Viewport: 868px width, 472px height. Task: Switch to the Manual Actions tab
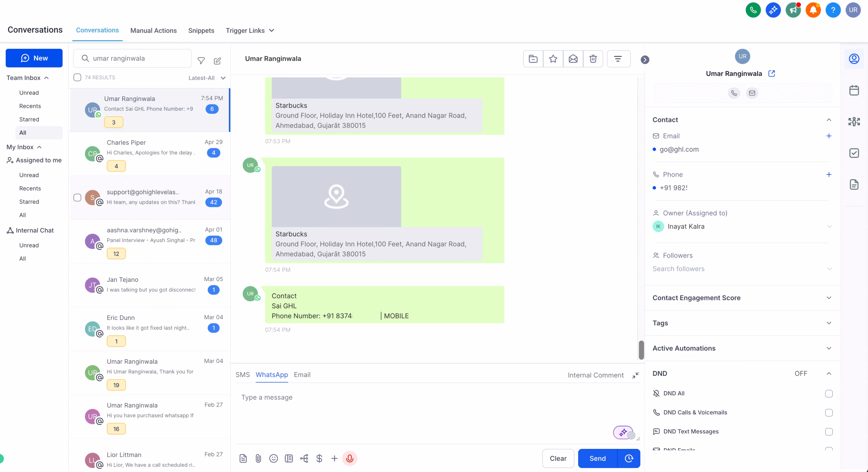tap(153, 31)
